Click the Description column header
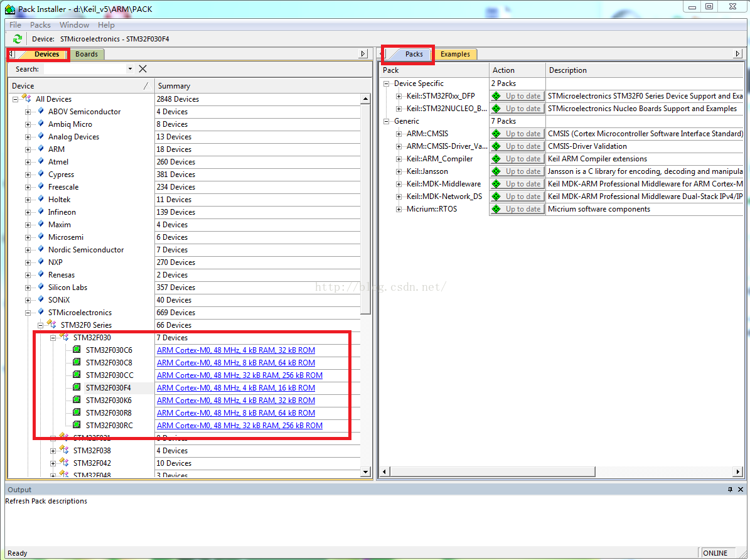Screen dimensions: 750x560 click(645, 70)
